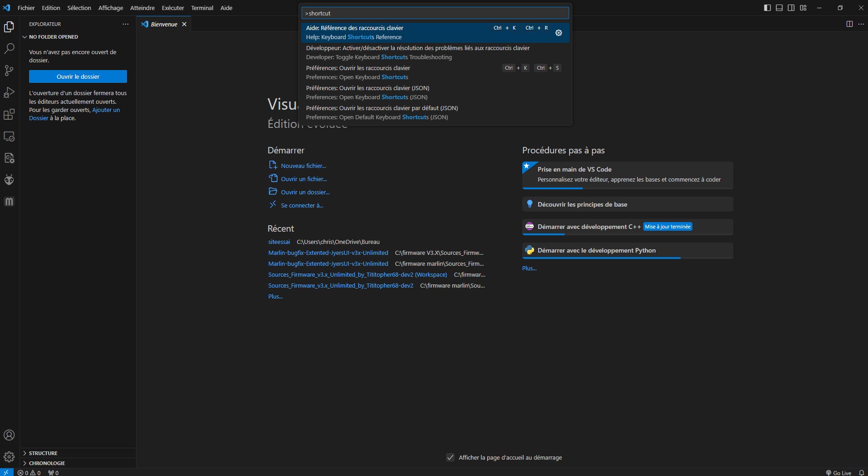Click the VS Code logo in title bar

click(x=6, y=8)
